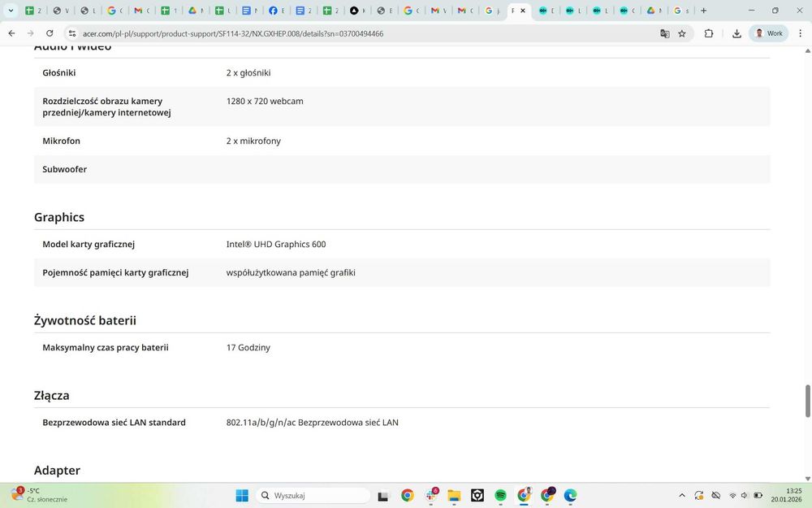Click 'Pojemność pamięci karty graficznej' label
The height and width of the screenshot is (508, 812).
tap(115, 272)
